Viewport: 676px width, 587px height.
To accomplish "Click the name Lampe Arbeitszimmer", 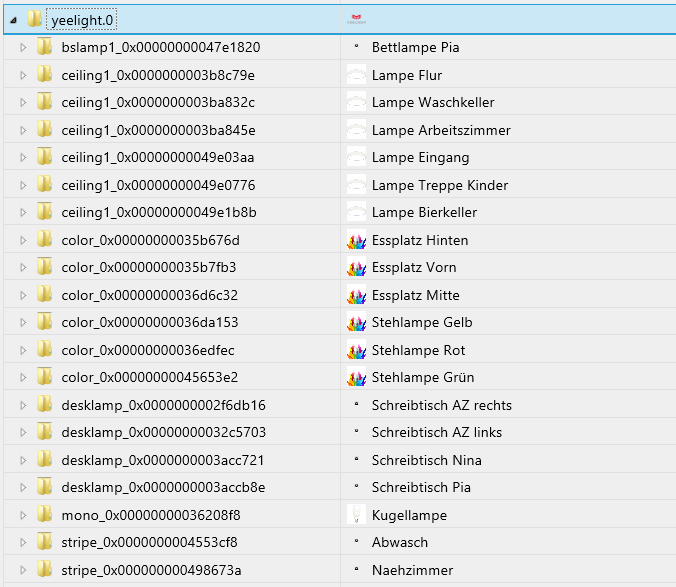I will [441, 130].
